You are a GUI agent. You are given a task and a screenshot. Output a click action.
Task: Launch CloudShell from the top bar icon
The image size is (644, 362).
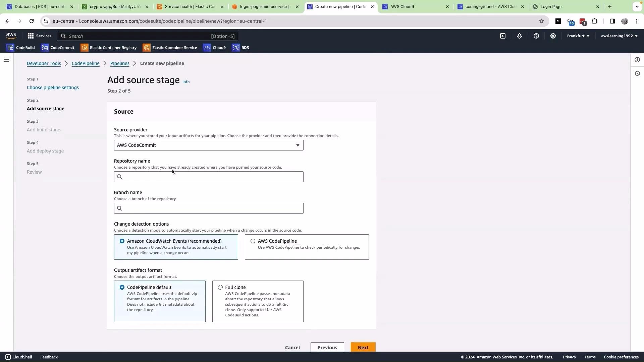coord(503,36)
